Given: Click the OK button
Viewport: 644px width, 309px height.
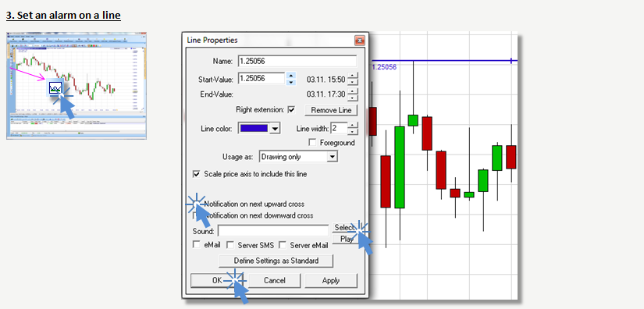Looking at the screenshot, I should 217,281.
